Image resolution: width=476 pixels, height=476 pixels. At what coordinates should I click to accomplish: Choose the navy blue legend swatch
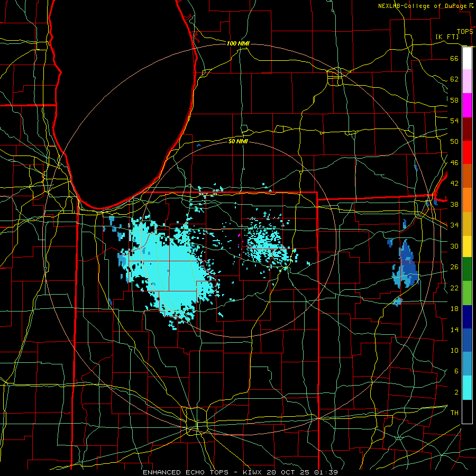(x=467, y=317)
